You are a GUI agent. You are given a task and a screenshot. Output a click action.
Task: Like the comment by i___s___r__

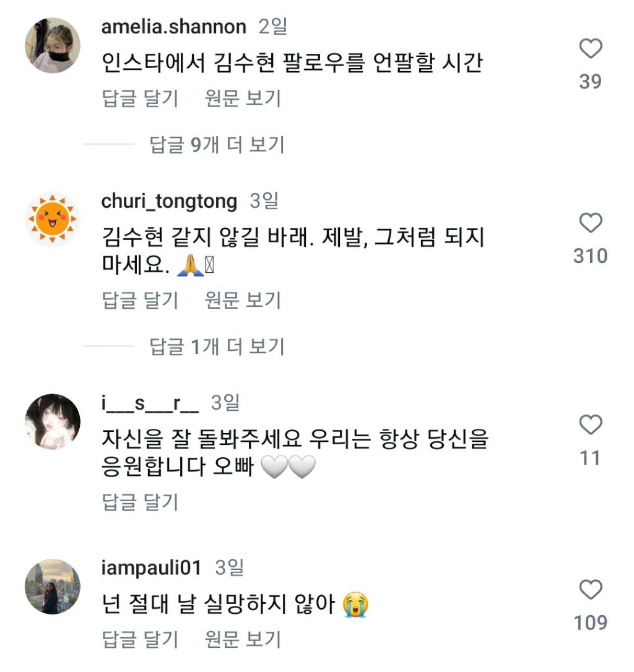pyautogui.click(x=590, y=425)
